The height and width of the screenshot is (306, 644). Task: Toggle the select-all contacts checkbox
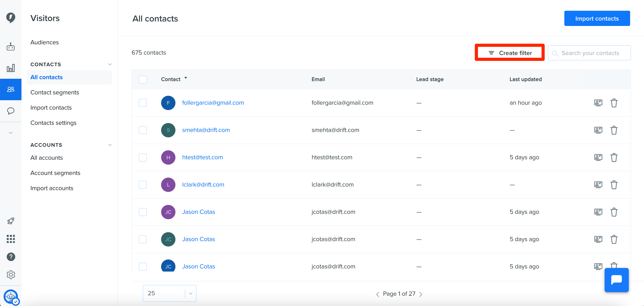pyautogui.click(x=143, y=79)
